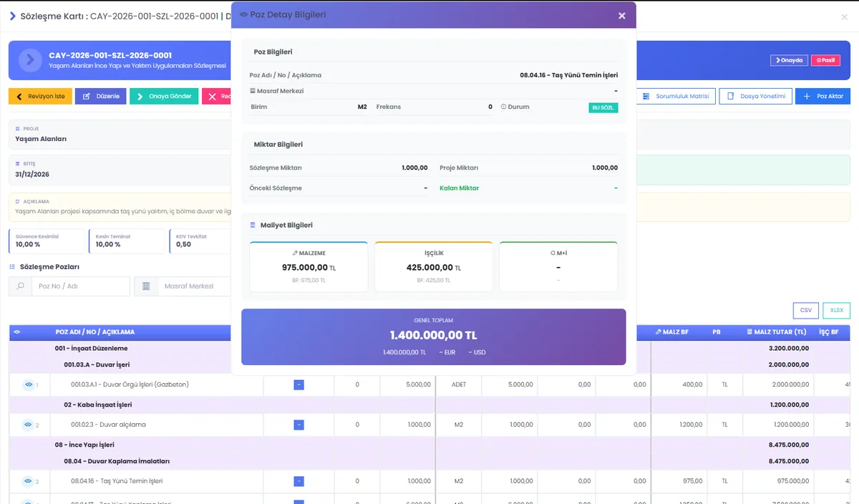Export the table as XLSX

tap(836, 310)
